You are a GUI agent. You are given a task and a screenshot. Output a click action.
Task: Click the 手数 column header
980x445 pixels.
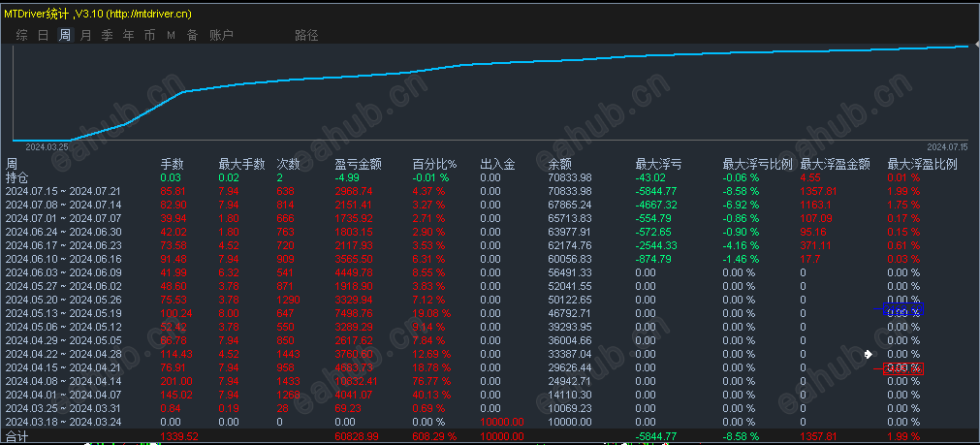pos(173,165)
